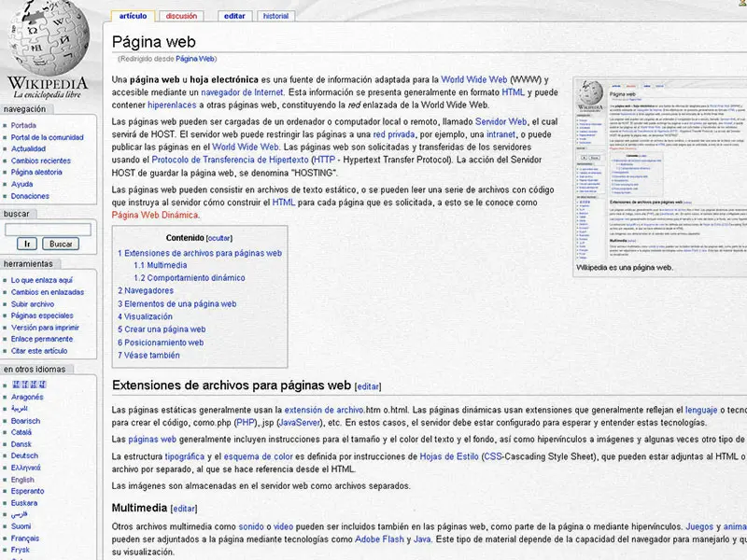Click the Wikipedia globe logo
The width and height of the screenshot is (747, 560).
[x=48, y=38]
